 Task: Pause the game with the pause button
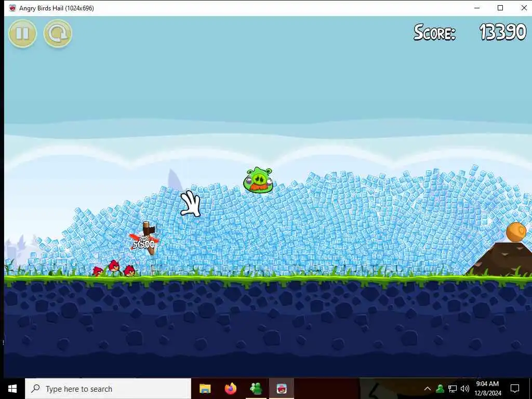pyautogui.click(x=22, y=33)
